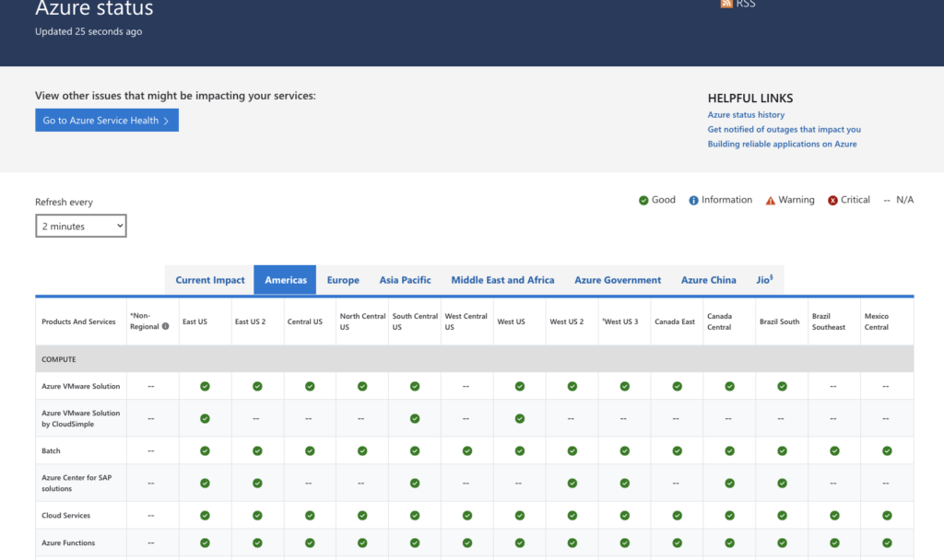The width and height of the screenshot is (944, 560).
Task: Open the Azure China tab
Action: click(709, 280)
